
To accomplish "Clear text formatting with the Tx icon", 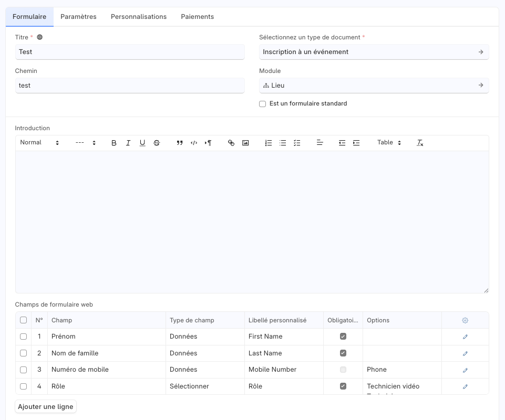I will (x=420, y=143).
